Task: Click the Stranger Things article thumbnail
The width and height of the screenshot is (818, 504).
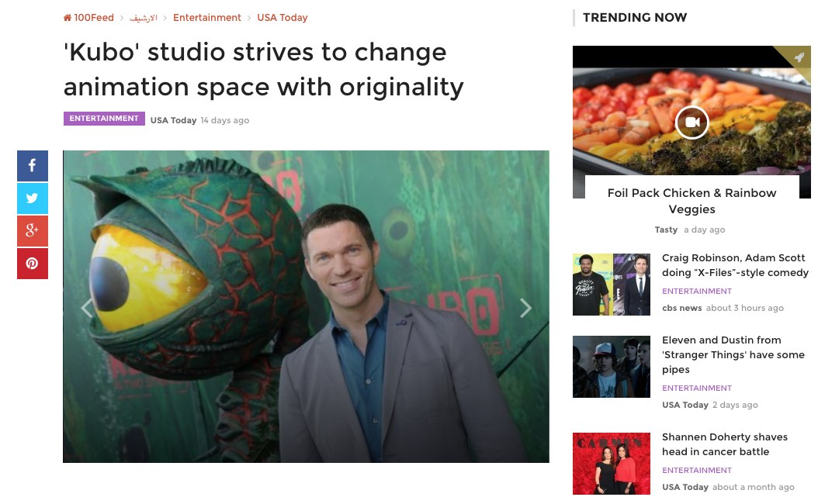Action: 612,367
